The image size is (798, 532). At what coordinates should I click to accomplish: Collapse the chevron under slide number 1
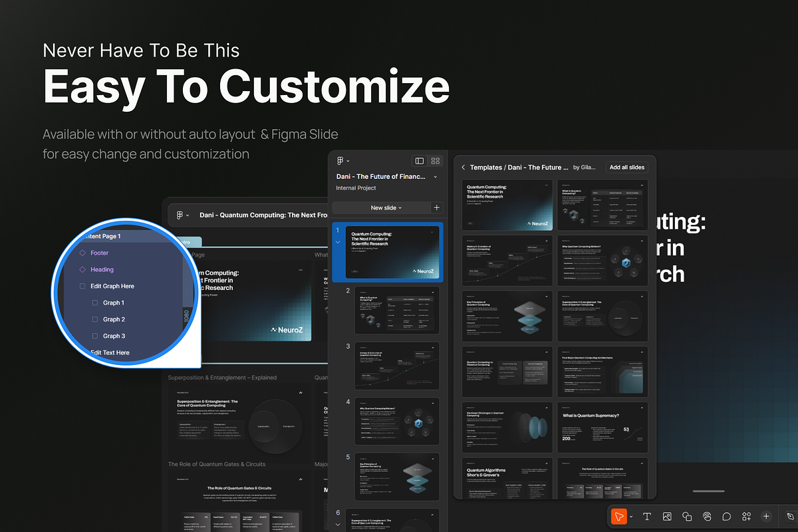pos(338,242)
